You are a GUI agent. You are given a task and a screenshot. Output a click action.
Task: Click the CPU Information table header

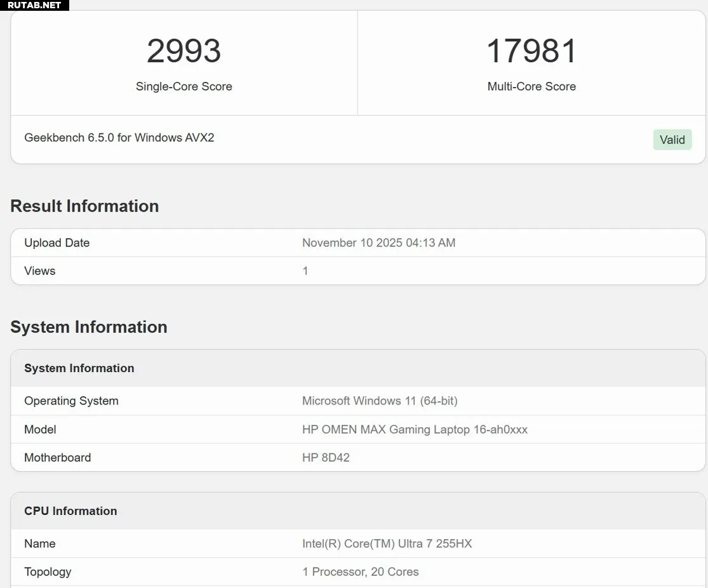point(70,511)
